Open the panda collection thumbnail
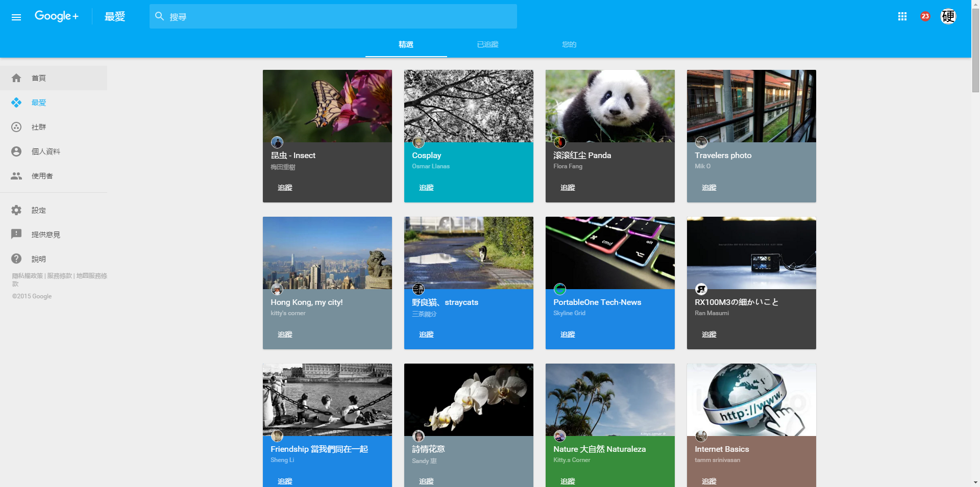The width and height of the screenshot is (980, 487). pos(610,106)
